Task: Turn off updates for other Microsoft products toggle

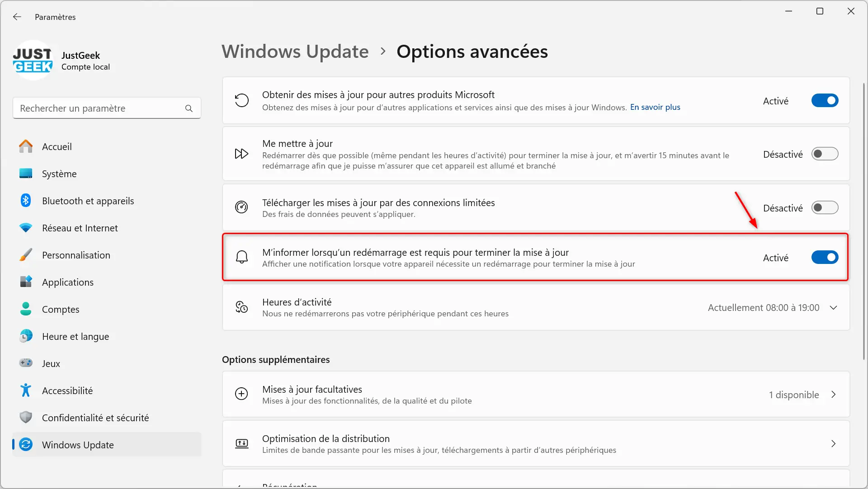Action: click(x=825, y=100)
